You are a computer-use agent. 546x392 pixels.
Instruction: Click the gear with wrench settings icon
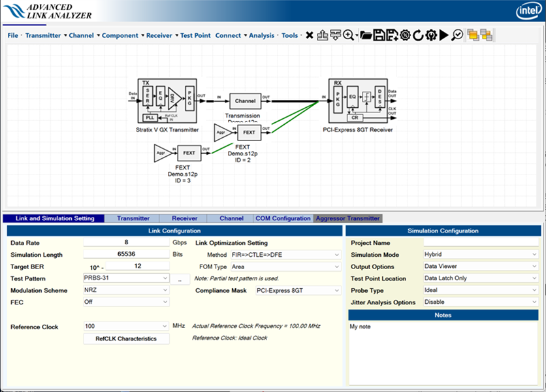click(431, 35)
